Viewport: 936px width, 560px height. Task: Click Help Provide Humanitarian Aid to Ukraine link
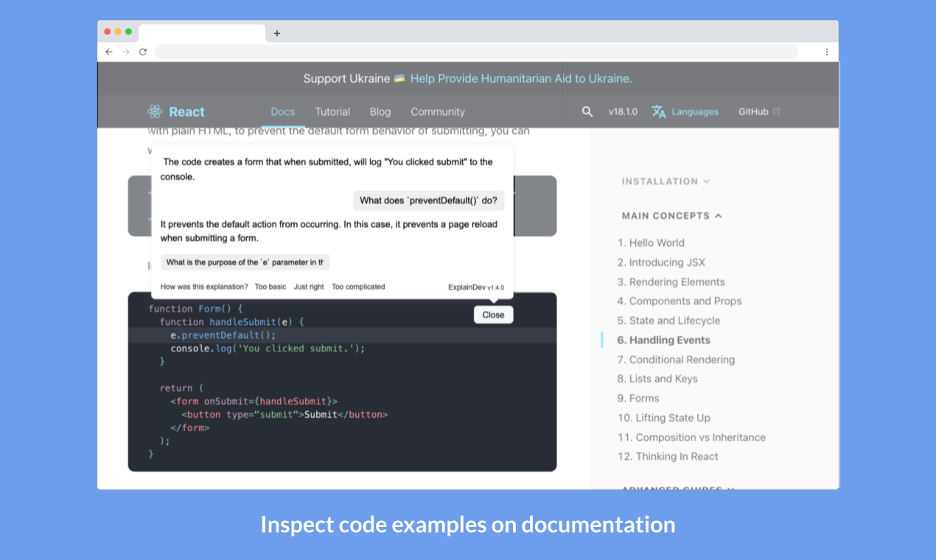coord(521,78)
